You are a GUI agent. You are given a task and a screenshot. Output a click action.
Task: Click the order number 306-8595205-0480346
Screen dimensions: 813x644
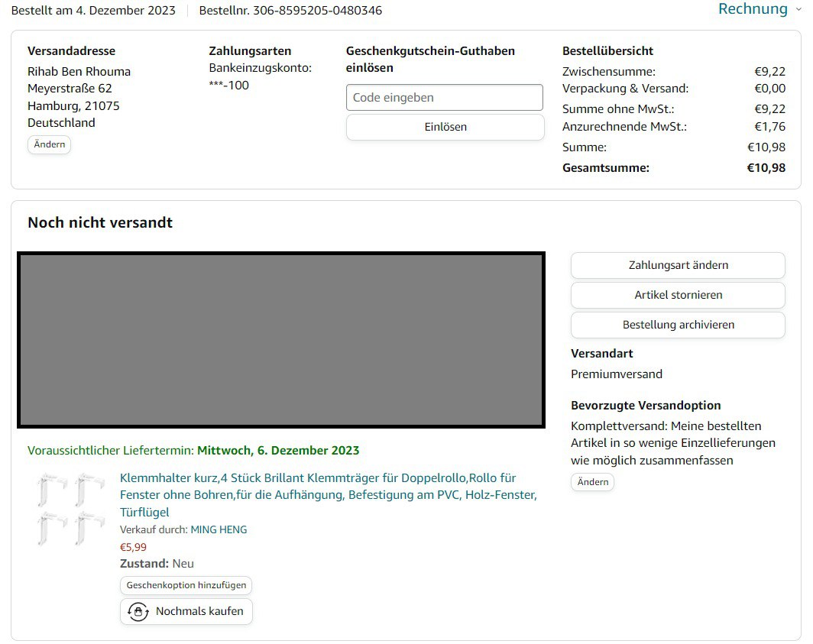tap(317, 11)
